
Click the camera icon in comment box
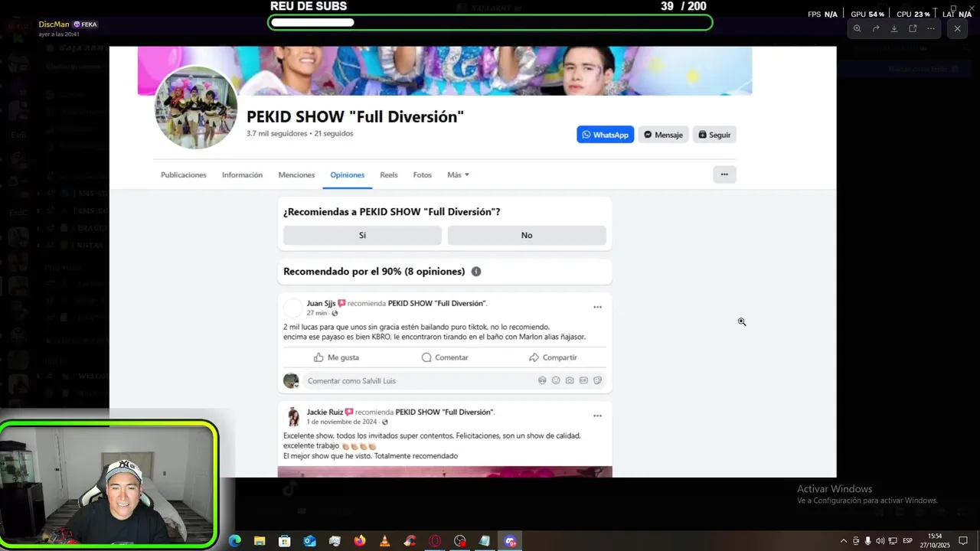[570, 380]
